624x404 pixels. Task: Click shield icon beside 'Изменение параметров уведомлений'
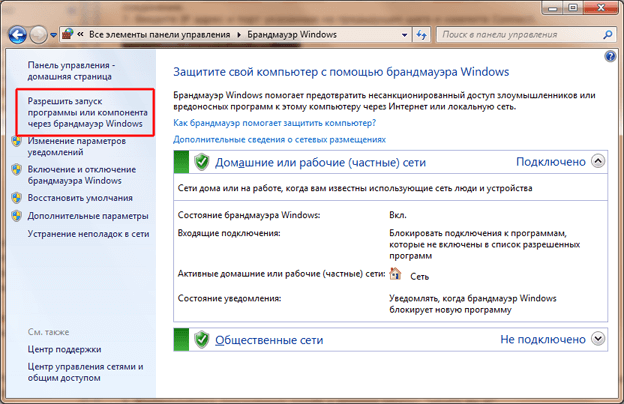[x=17, y=141]
